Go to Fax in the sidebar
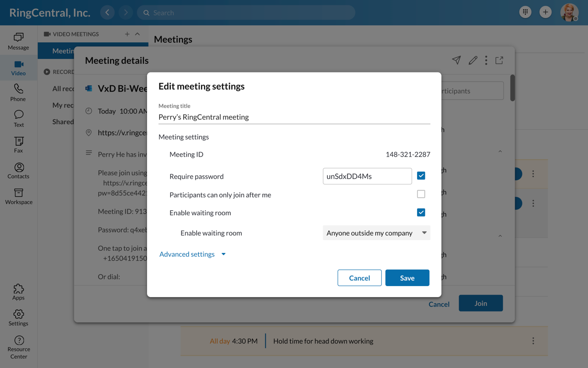 coord(18,144)
